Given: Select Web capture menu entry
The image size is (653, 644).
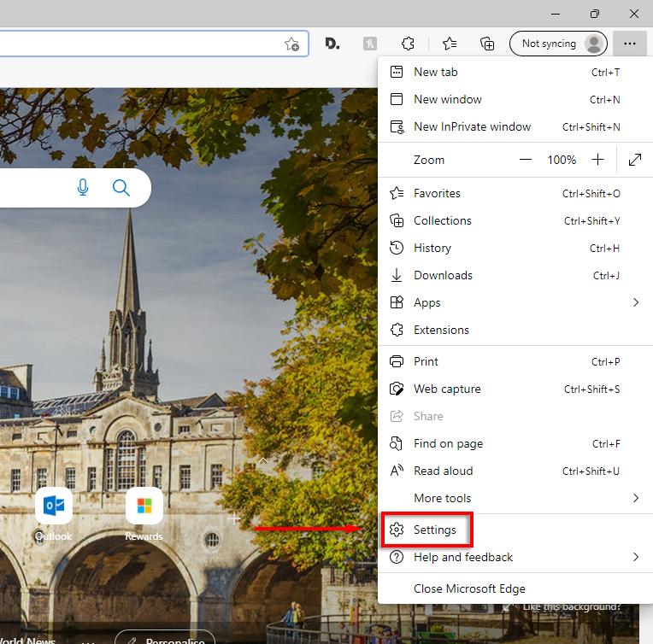Looking at the screenshot, I should click(x=447, y=389).
